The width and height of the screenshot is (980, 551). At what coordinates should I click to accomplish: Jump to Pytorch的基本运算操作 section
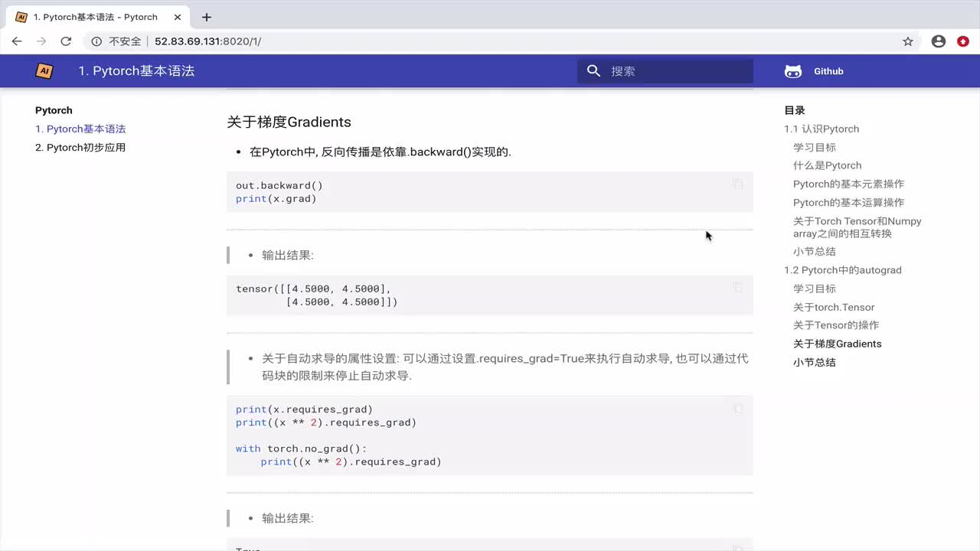(x=848, y=202)
